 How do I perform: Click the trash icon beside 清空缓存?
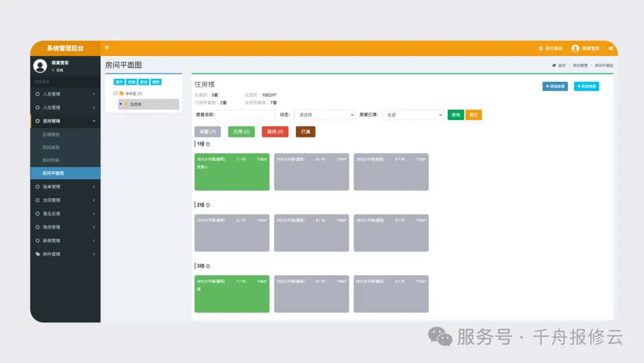click(x=541, y=48)
